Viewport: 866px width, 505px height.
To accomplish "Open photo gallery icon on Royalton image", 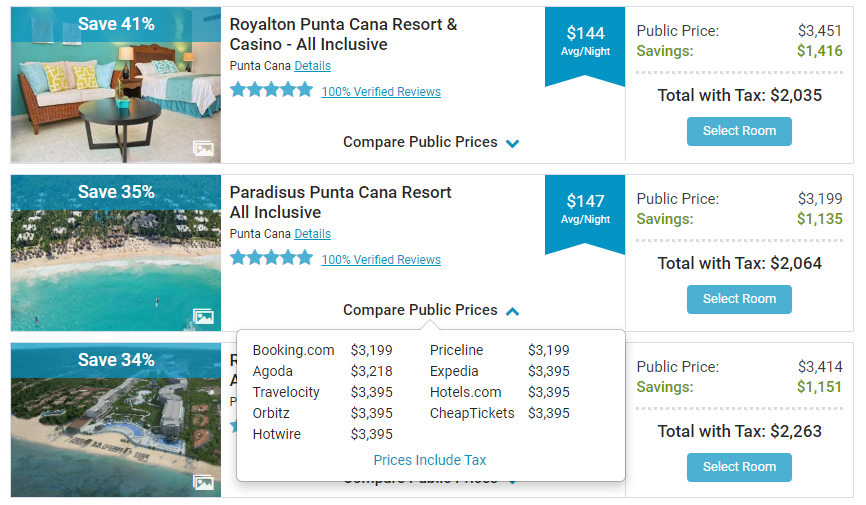I will [204, 149].
